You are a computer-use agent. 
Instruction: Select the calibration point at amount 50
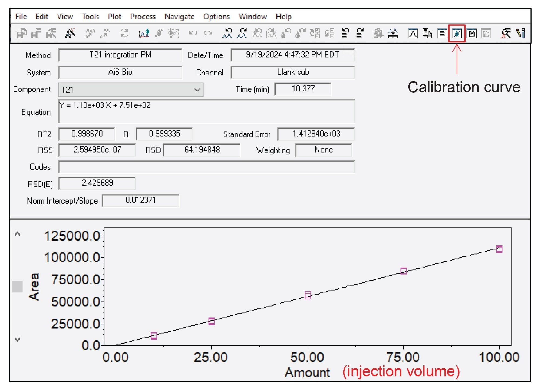pos(308,295)
